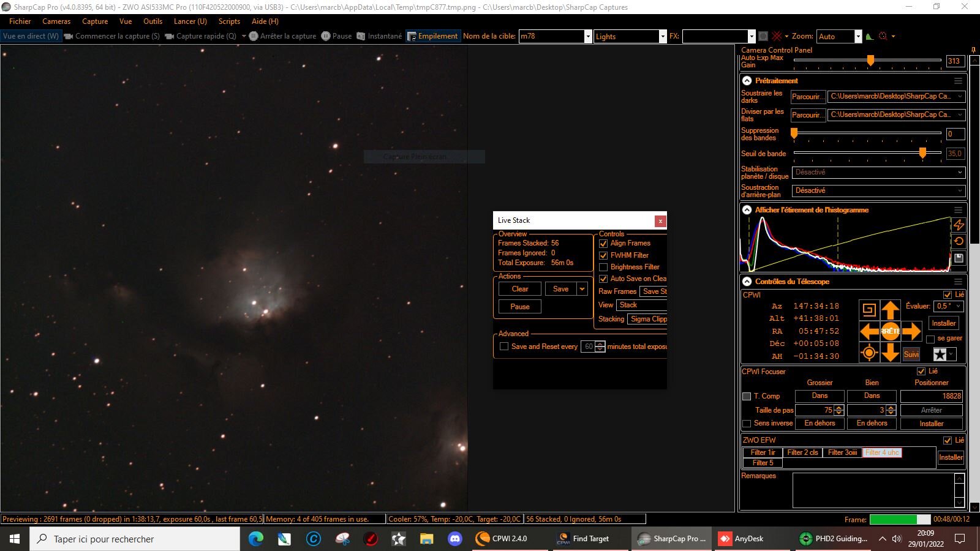Viewport: 980px width, 551px height.
Task: Disable the FWHM Filter checkbox
Action: coord(603,255)
